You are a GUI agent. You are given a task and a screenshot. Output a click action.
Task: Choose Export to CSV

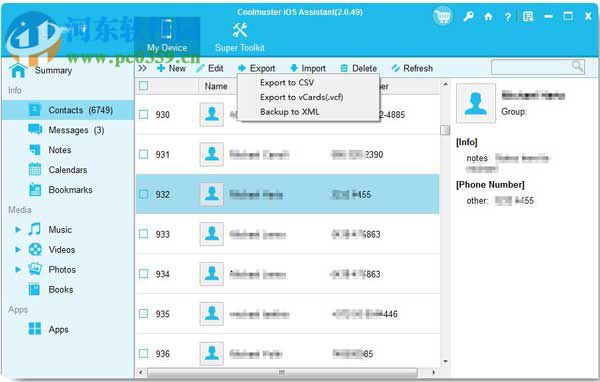tap(287, 82)
